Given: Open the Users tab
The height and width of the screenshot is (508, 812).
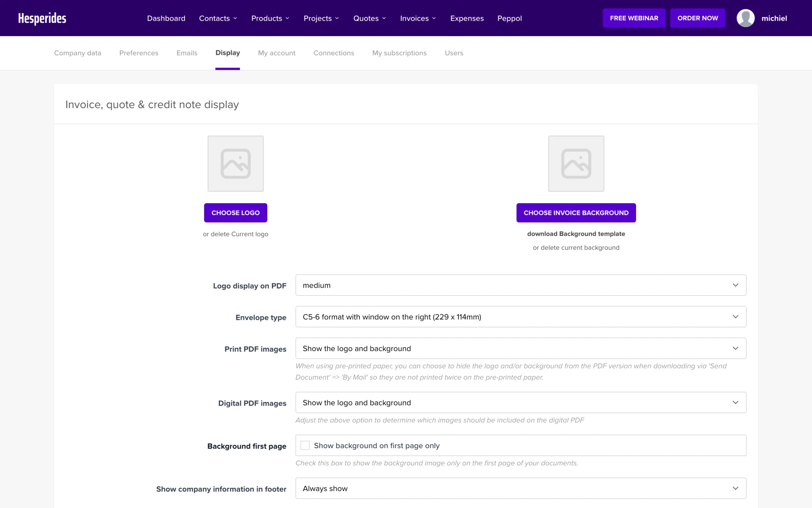Looking at the screenshot, I should coord(454,53).
